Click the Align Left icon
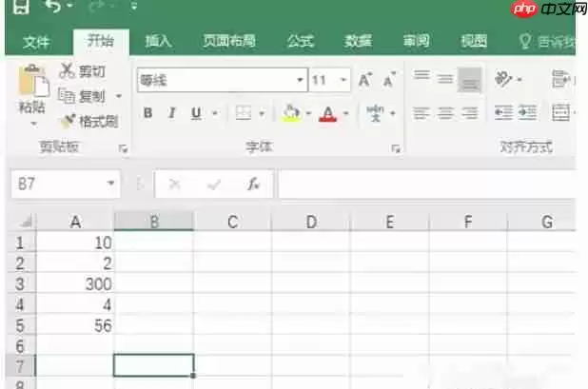588x389 pixels. pyautogui.click(x=421, y=113)
